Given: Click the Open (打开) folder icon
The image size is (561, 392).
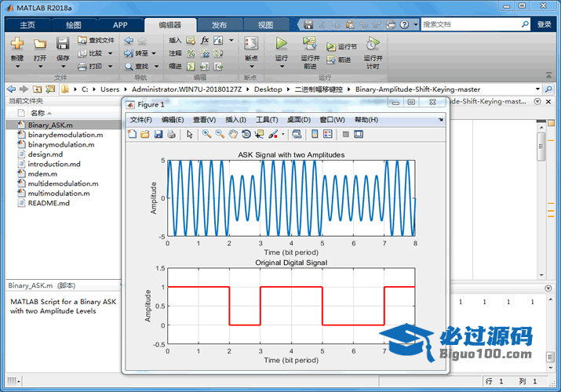Looking at the screenshot, I should click(40, 44).
